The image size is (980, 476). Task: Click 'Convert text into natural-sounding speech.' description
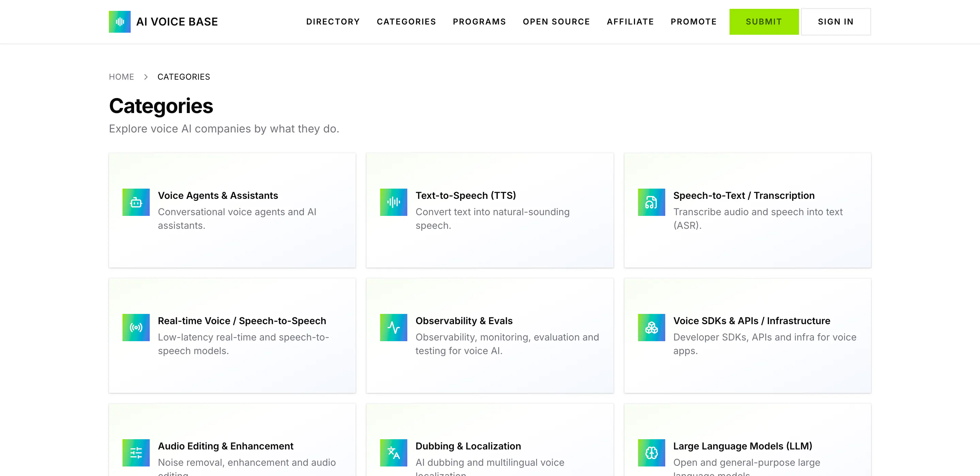click(492, 219)
